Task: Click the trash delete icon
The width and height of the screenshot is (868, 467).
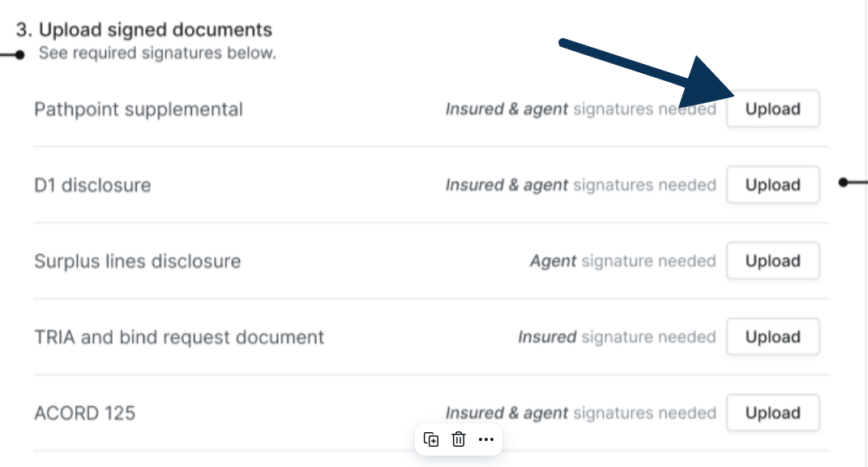Action: tap(459, 439)
